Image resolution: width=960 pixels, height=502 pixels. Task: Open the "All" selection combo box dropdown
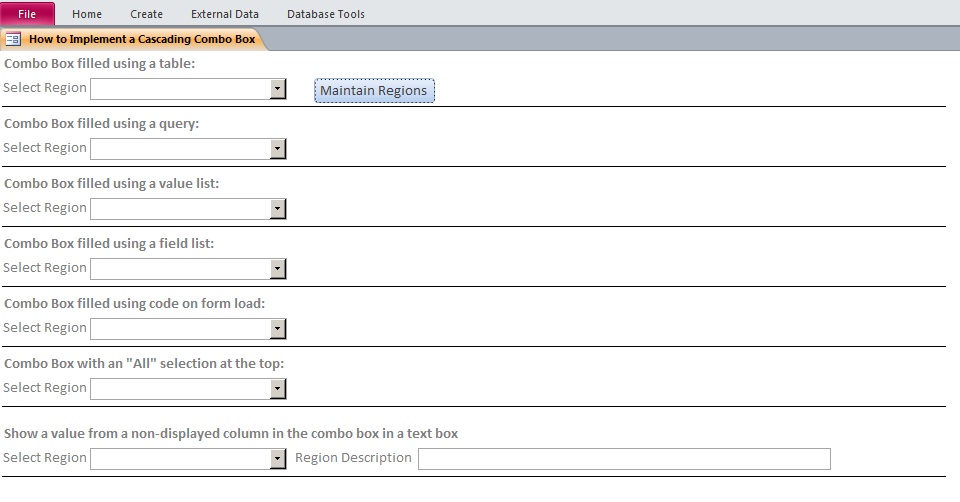coord(277,389)
